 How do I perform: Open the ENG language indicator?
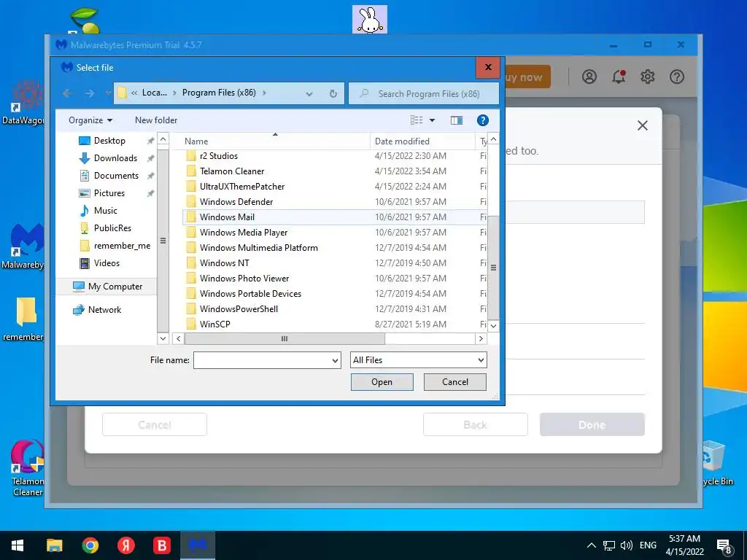(648, 545)
